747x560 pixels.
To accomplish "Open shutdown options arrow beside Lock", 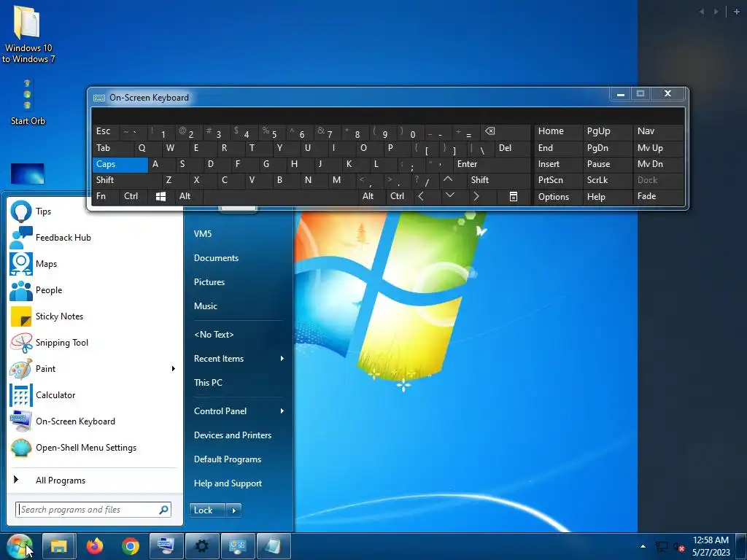I will point(233,510).
